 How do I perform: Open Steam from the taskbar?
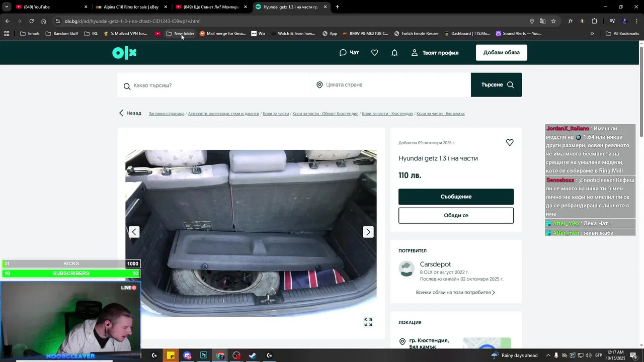[253, 355]
